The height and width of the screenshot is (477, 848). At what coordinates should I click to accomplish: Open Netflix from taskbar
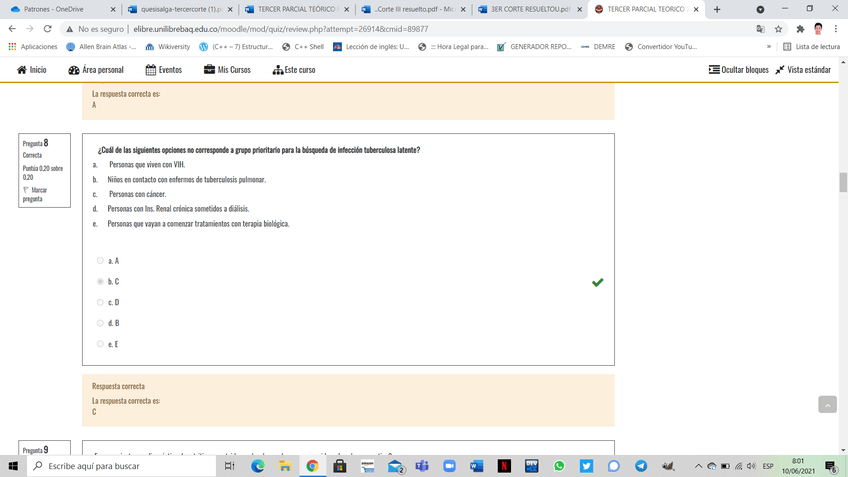(504, 466)
